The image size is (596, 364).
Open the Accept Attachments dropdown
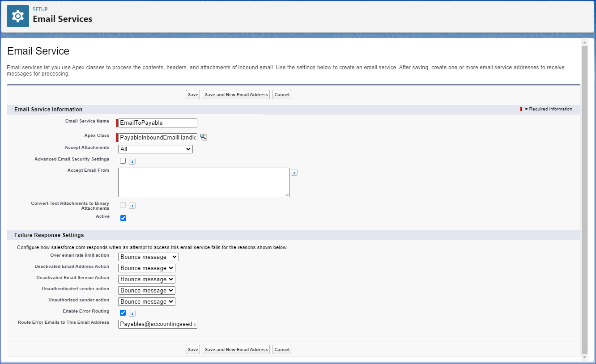pos(155,149)
